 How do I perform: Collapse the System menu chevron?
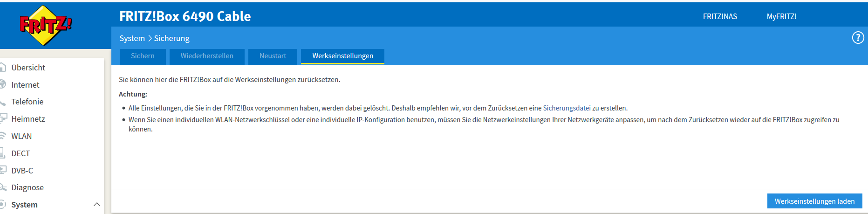[96, 204]
